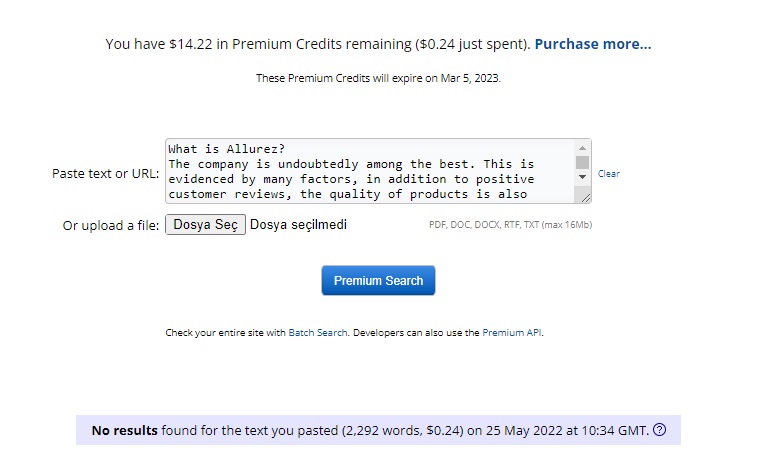Click the 'Or upload a file:' label
The image size is (766, 473).
coord(111,225)
